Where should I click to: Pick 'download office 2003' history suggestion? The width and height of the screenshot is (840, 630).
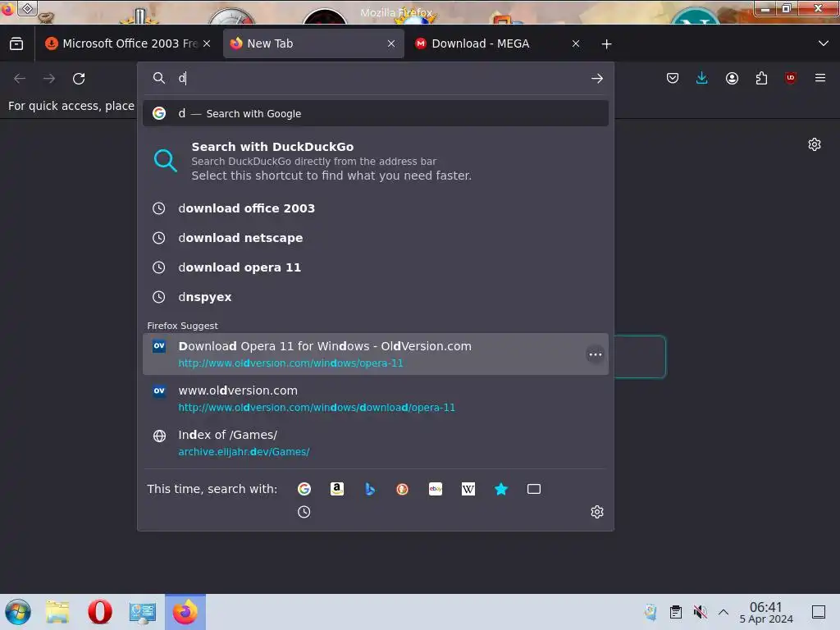click(x=376, y=208)
